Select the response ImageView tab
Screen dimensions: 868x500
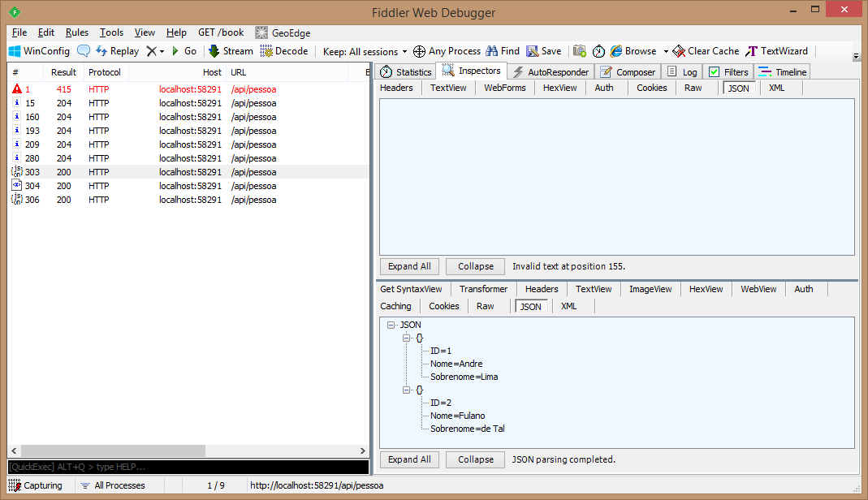tap(650, 289)
